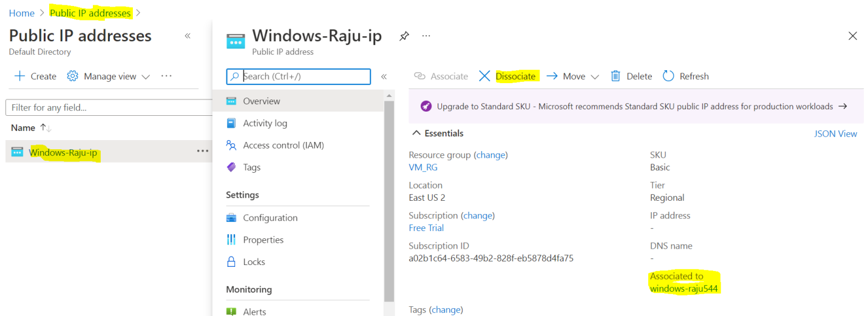Click the Configuration toolbox icon

click(231, 218)
